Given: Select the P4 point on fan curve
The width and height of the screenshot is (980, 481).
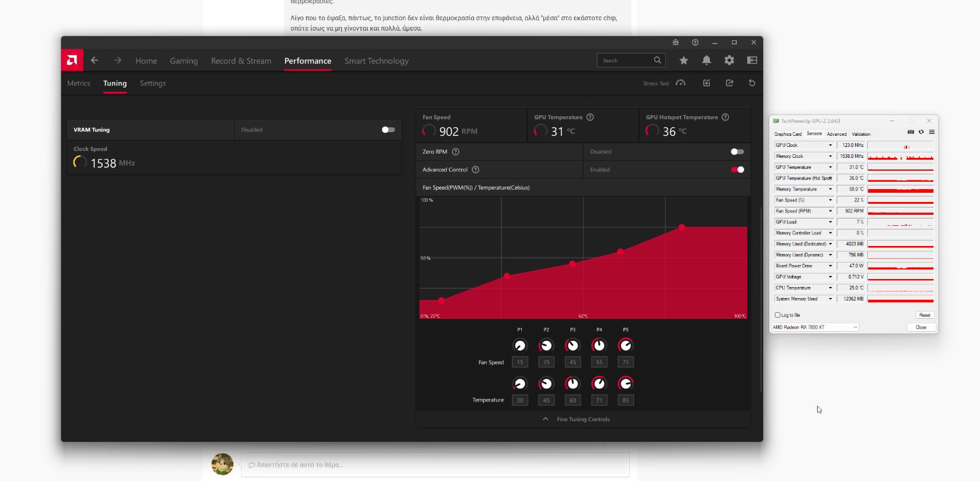Looking at the screenshot, I should coord(620,252).
